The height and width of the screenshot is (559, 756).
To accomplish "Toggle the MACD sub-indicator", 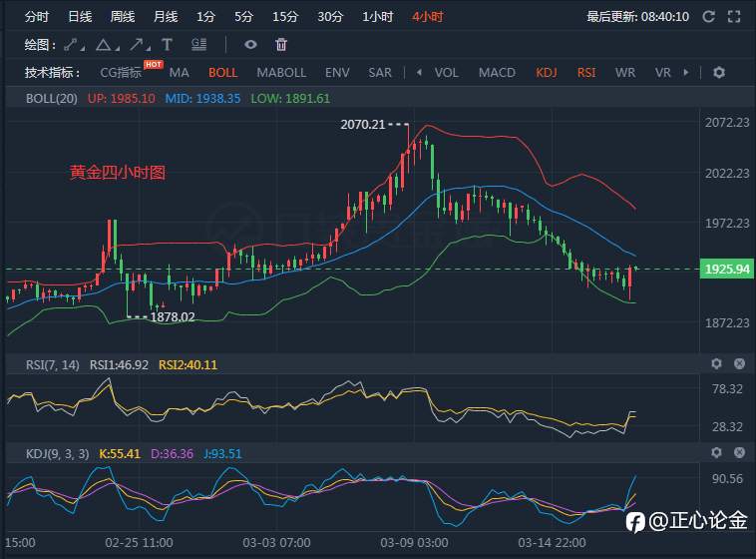I will point(497,73).
